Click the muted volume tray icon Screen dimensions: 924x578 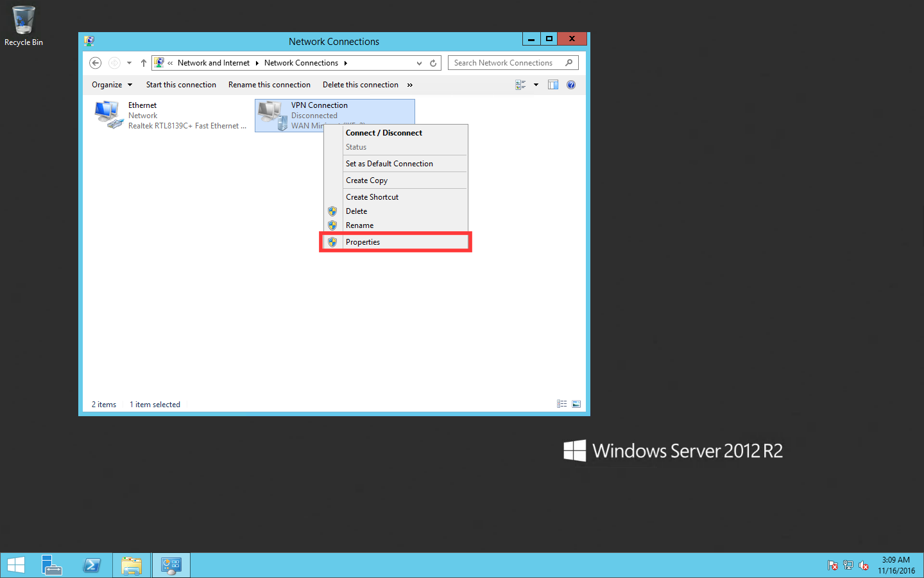click(864, 566)
